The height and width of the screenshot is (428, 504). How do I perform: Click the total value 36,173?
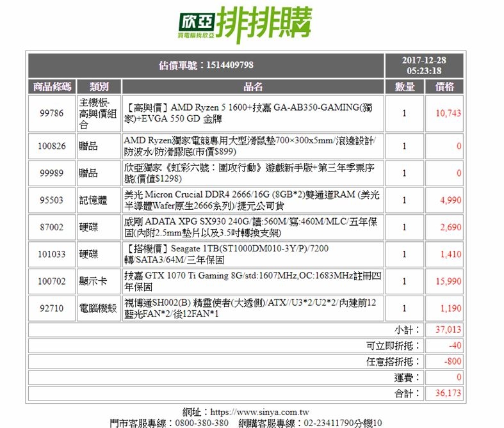pyautogui.click(x=448, y=393)
